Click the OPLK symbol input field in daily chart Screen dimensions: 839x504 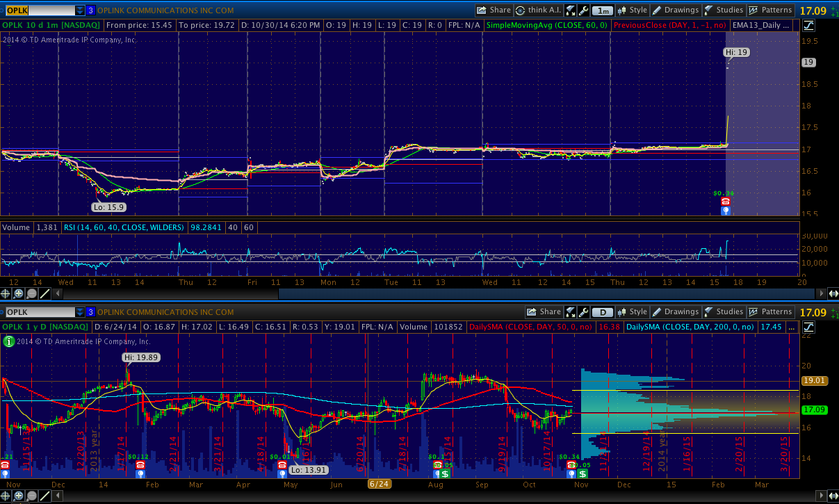click(39, 312)
